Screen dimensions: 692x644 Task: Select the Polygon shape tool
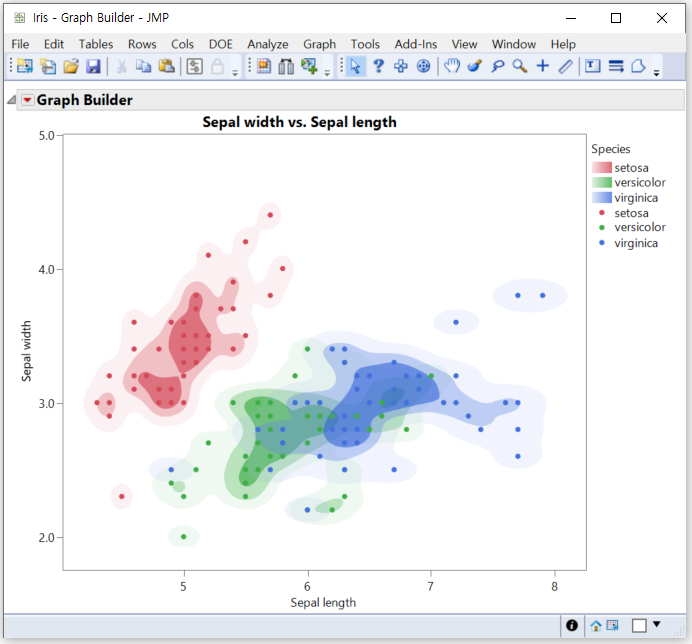[x=638, y=66]
